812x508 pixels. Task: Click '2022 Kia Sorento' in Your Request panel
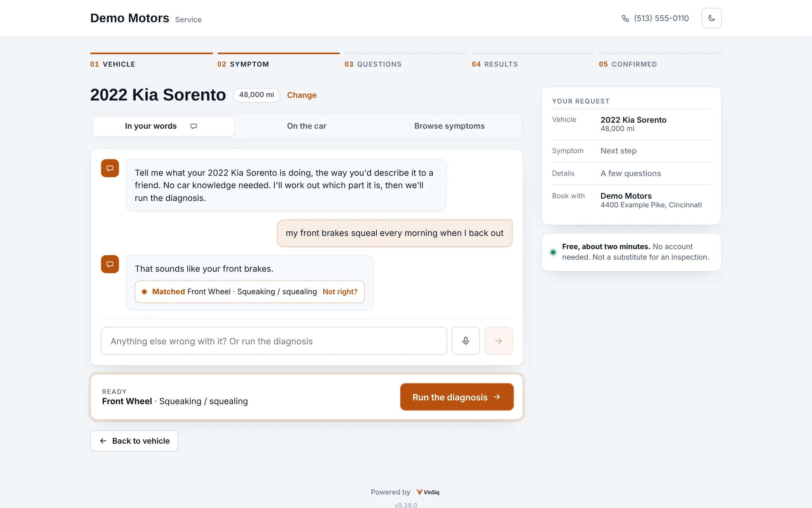[633, 120]
